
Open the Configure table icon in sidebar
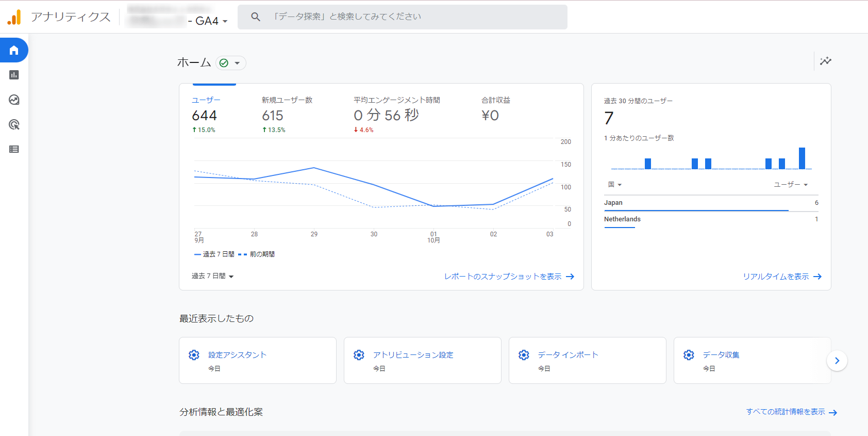(14, 149)
